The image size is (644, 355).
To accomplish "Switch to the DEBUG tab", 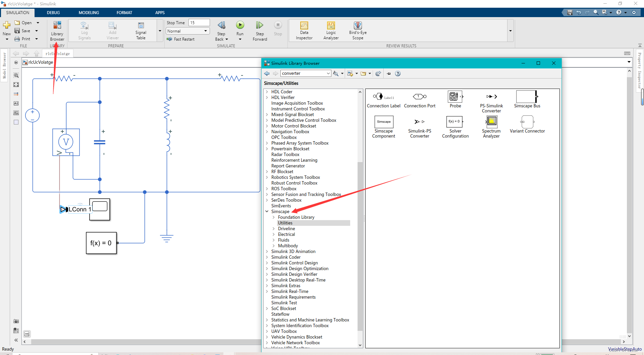I will tap(53, 12).
